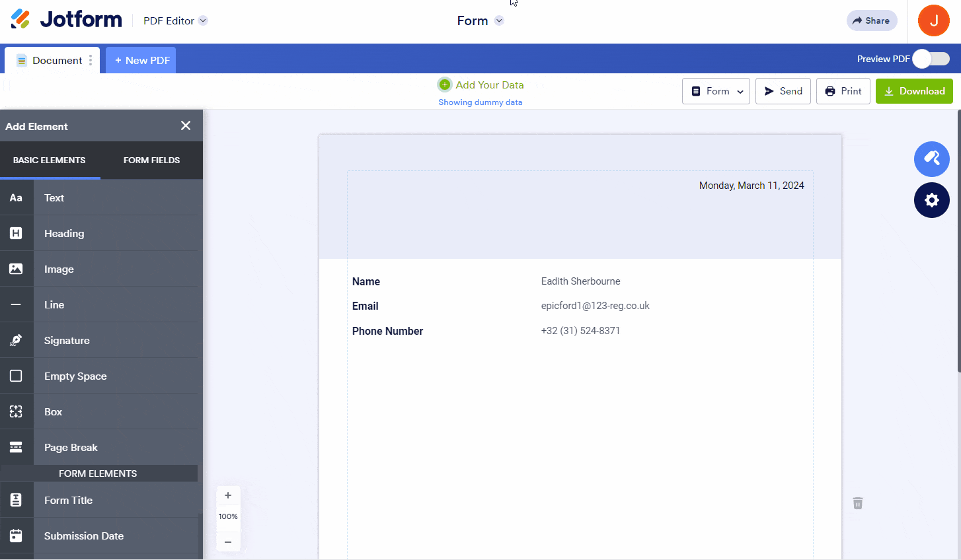Add a Signature element
Viewport: 961px width, 560px height.
coord(99,340)
